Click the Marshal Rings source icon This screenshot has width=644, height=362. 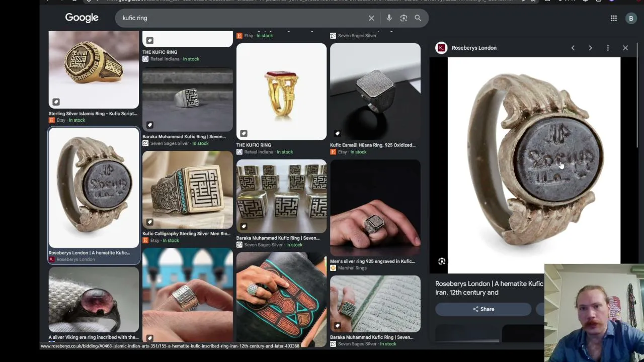coord(333,268)
